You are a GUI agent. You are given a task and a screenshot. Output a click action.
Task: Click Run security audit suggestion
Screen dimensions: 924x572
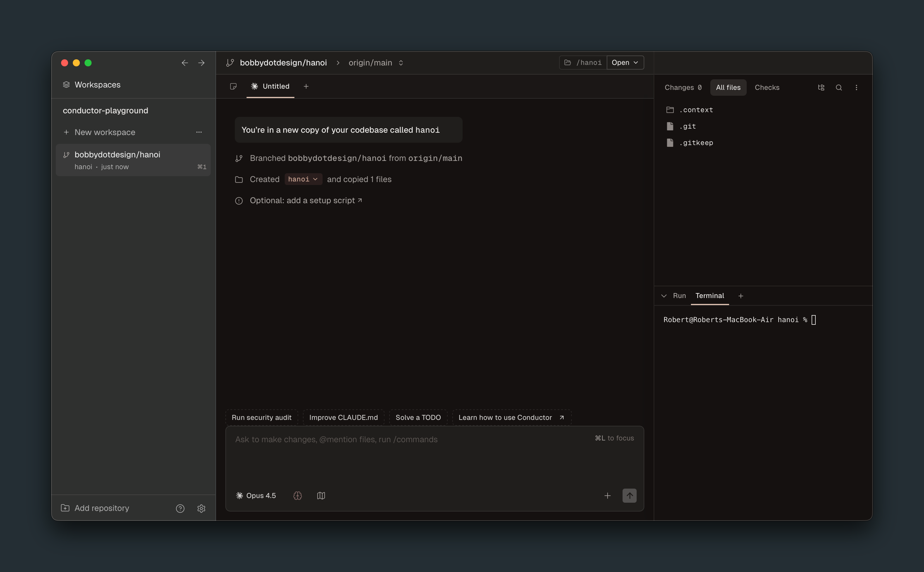tap(261, 418)
